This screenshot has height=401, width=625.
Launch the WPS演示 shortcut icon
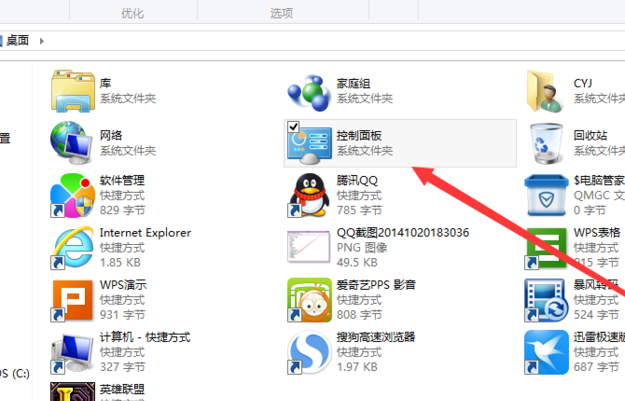tap(73, 300)
